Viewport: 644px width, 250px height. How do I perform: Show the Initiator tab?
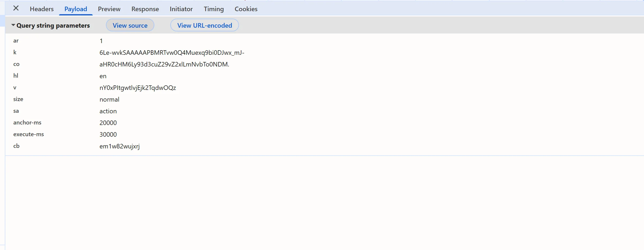coord(181,9)
